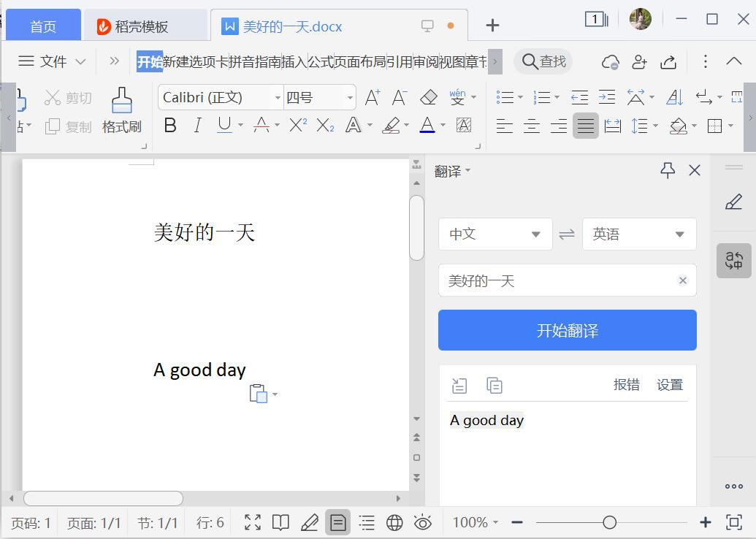Click the 报错 link
Screen dimensions: 756x539
click(626, 385)
